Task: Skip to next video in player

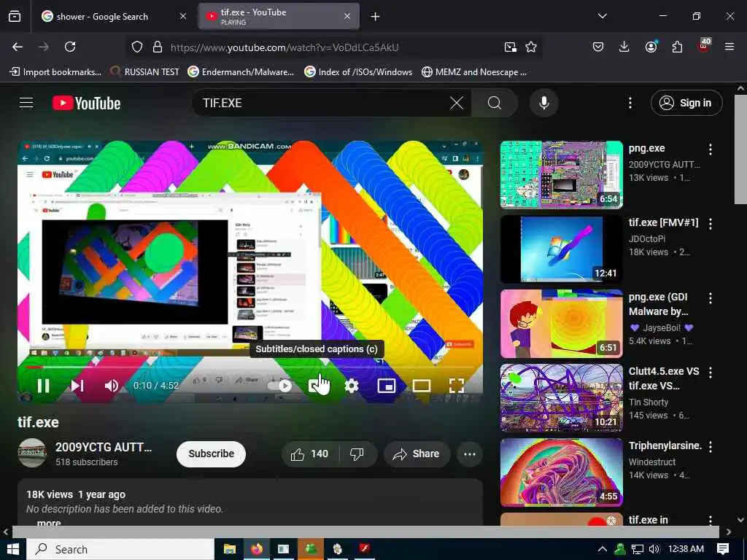Action: click(77, 386)
